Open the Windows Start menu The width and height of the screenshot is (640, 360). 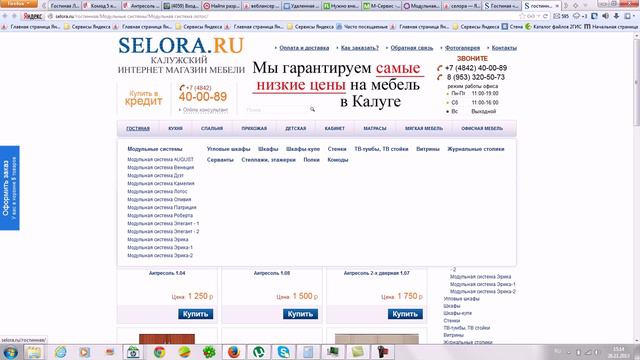10,352
